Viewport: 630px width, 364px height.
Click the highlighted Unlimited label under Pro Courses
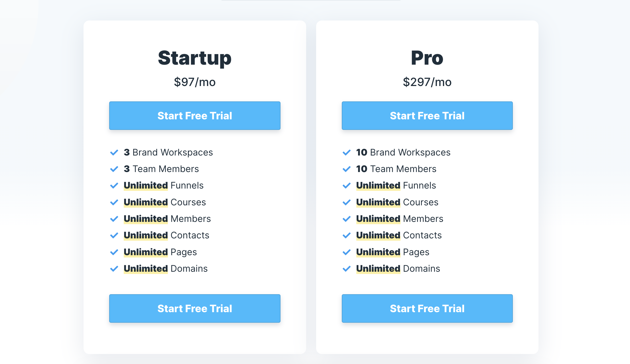click(378, 202)
